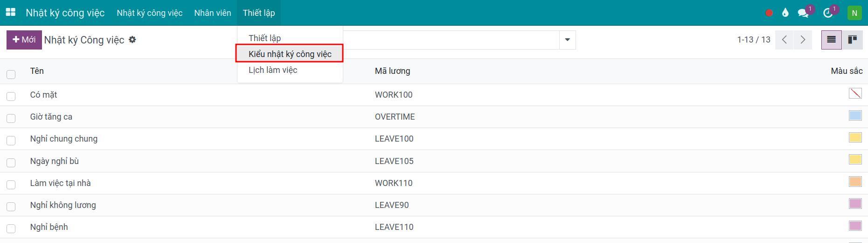Click the no-color swatch for Có mặt
868x243 pixels.
coord(855,93)
